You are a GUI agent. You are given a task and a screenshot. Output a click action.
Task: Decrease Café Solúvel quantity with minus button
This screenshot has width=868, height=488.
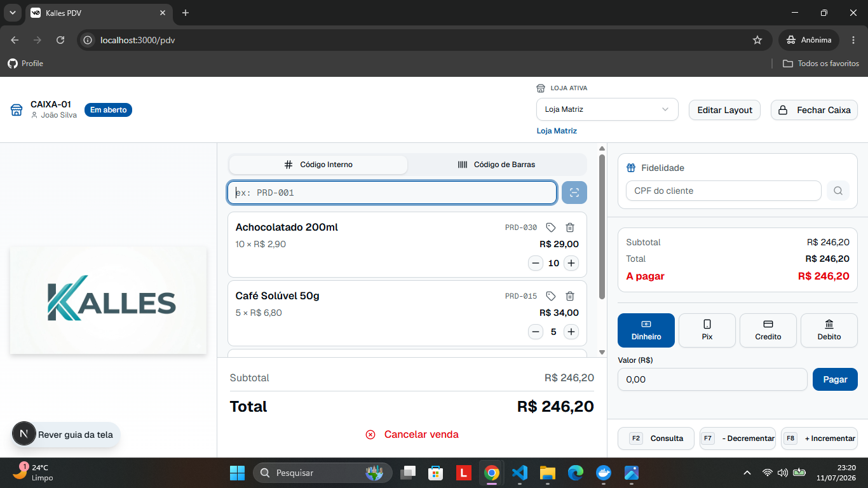pos(536,332)
